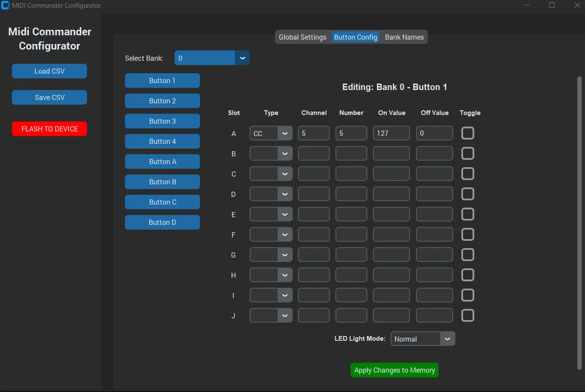Check the Toggle box for slot F
Viewport: 585px width, 392px height.
(x=468, y=234)
